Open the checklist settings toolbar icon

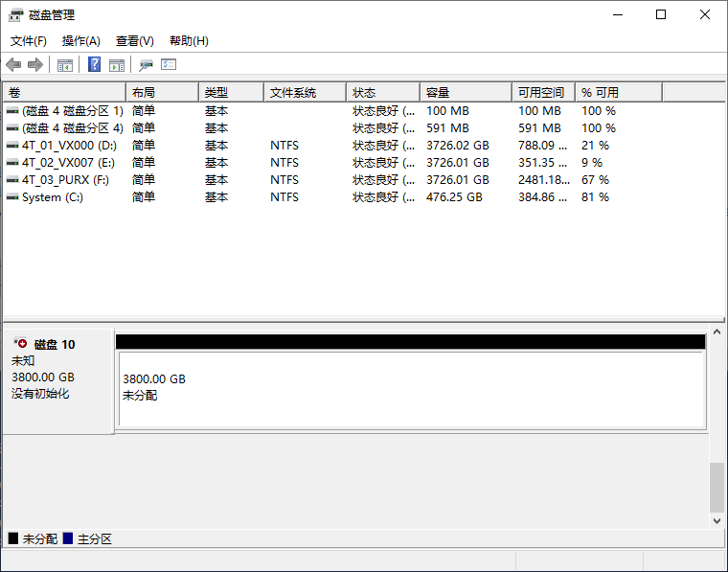(169, 64)
